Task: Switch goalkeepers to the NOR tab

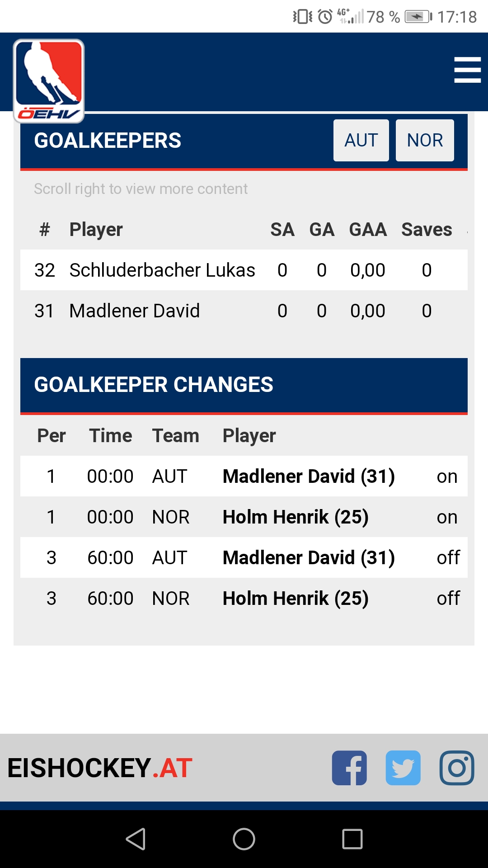Action: pos(425,140)
